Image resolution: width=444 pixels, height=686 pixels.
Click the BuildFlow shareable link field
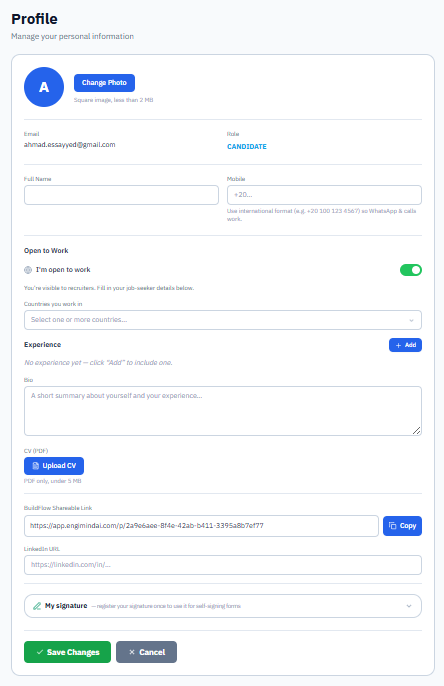201,526
